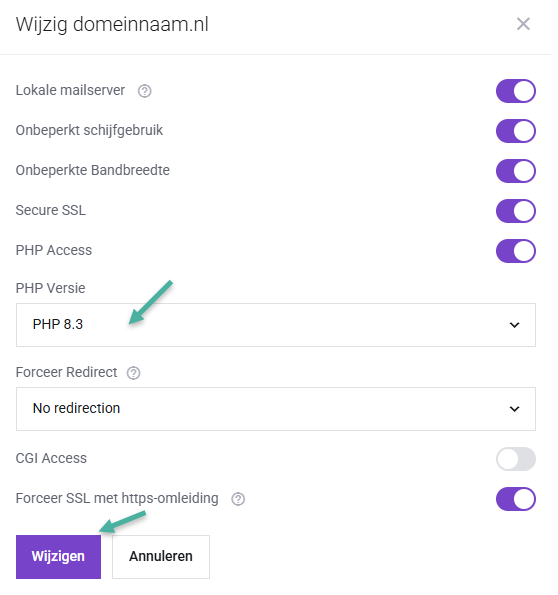
Task: Expand Forceer Redirect list via its chevron
Action: point(514,409)
